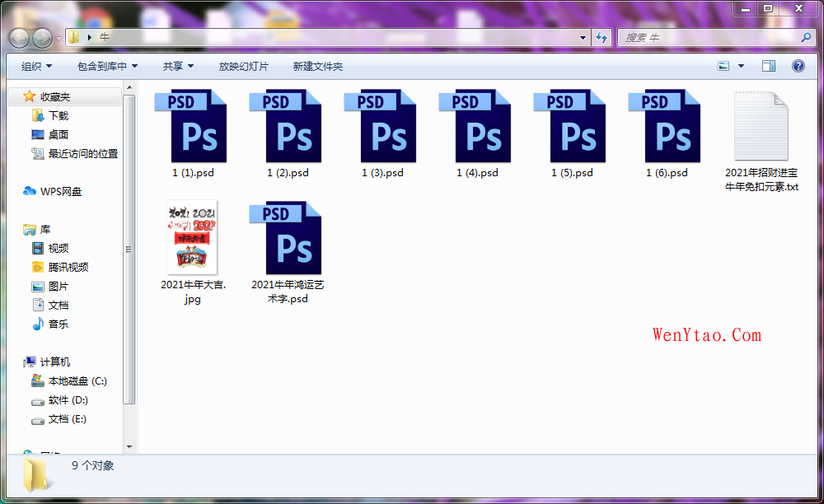This screenshot has height=504, width=824.
Task: Open 下载 in the navigation pane
Action: click(59, 115)
